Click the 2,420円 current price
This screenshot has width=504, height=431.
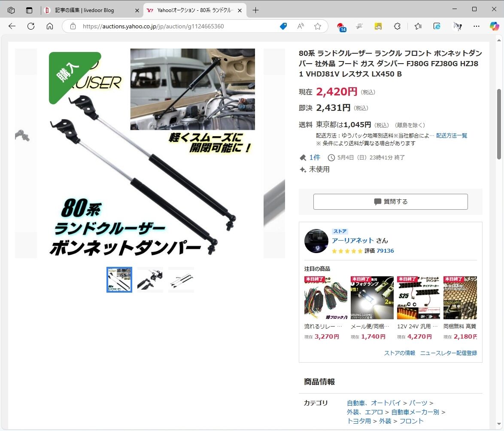point(337,92)
